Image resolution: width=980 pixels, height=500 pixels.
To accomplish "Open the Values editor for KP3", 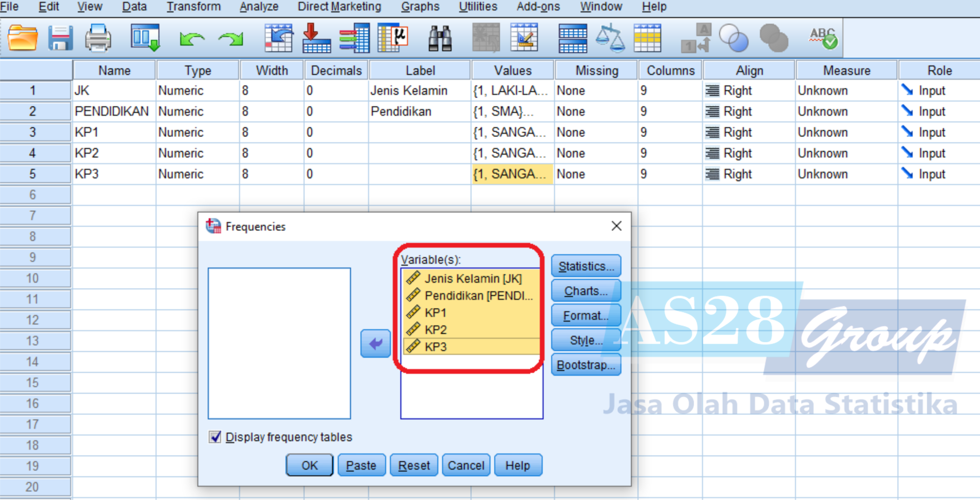I will [512, 174].
